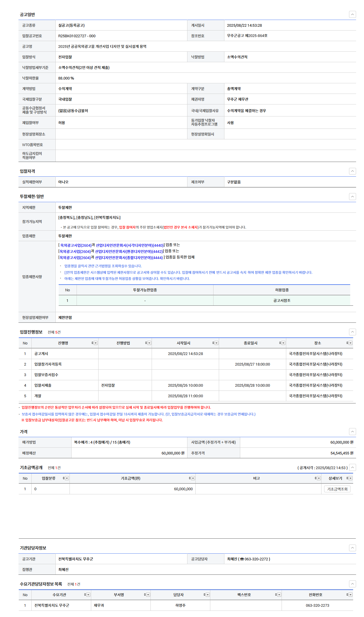The height and width of the screenshot is (617, 364).
Task: Open the 진행방법 column filter menu
Action: click(149, 343)
